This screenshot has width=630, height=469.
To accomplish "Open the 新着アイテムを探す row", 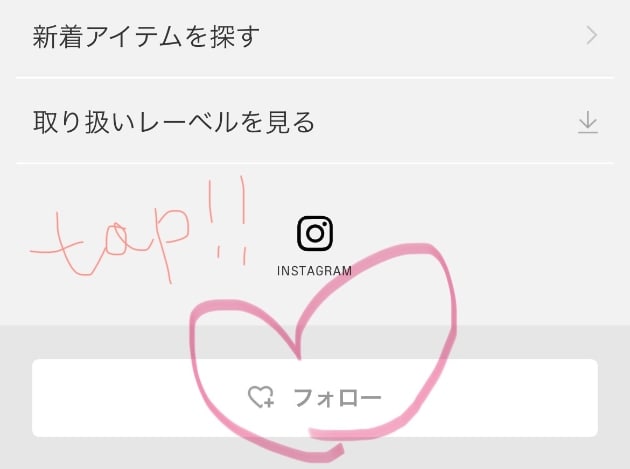I will (x=315, y=36).
